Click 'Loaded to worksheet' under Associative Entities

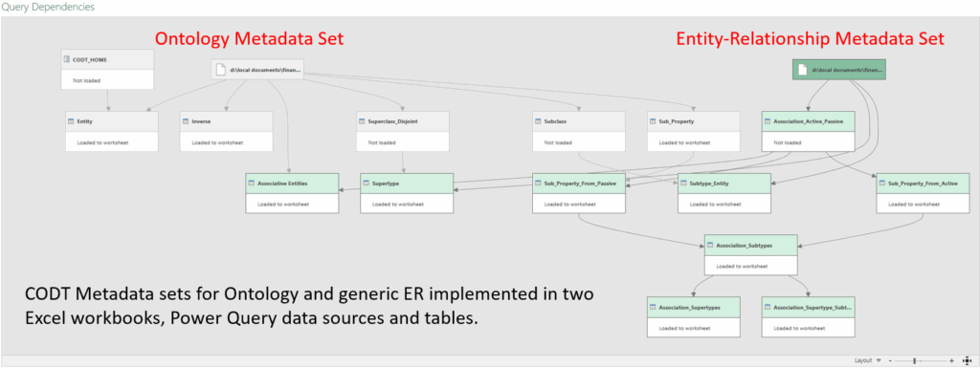283,204
